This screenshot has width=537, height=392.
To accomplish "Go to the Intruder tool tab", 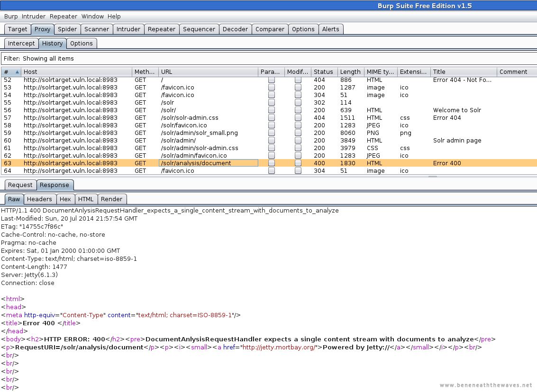I will pos(128,29).
